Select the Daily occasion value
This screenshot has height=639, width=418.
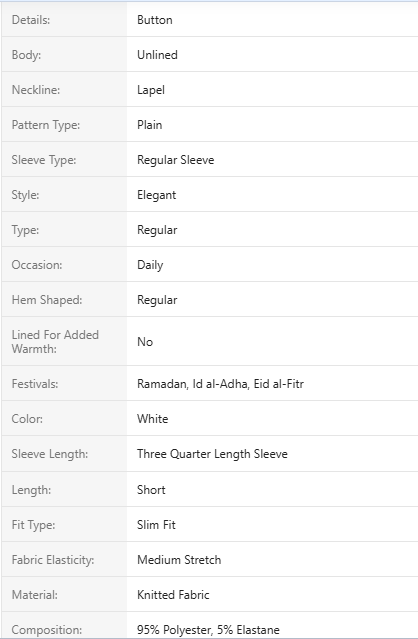(150, 265)
